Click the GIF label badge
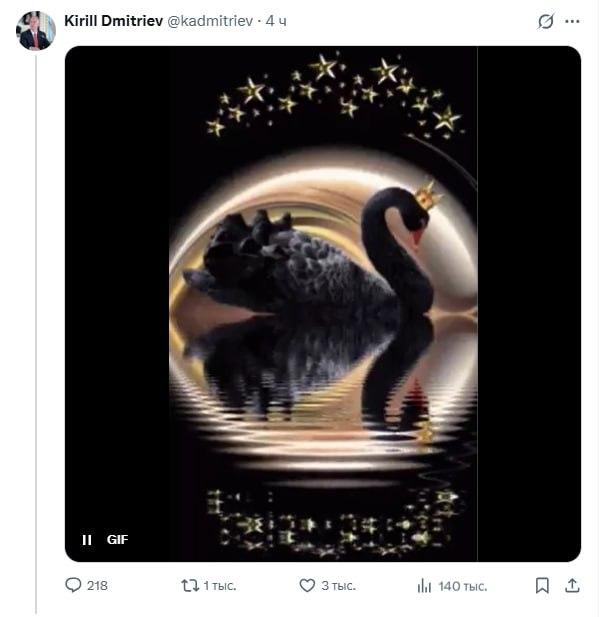Screen dimensions: 605x617 [118, 540]
